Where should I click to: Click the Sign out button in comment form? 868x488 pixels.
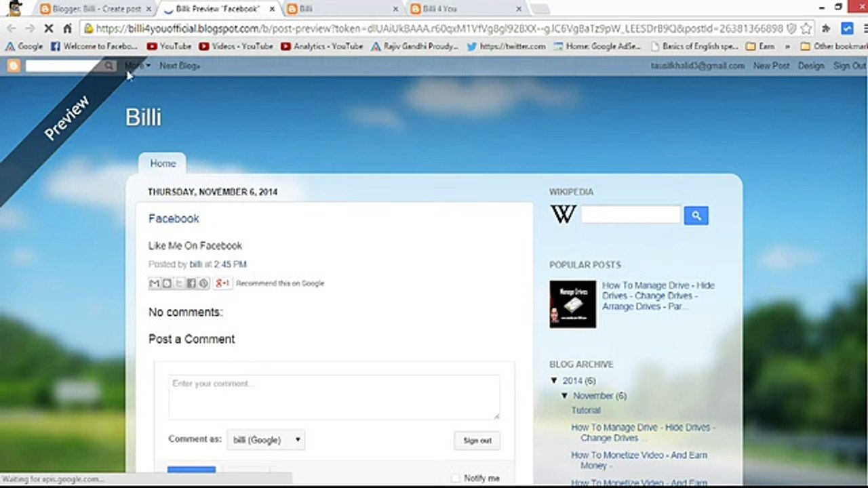click(x=477, y=441)
